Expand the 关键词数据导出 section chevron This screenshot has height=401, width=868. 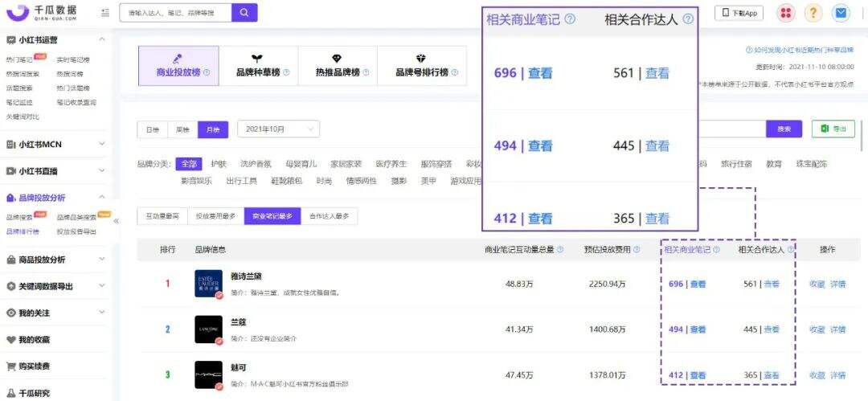coord(102,286)
